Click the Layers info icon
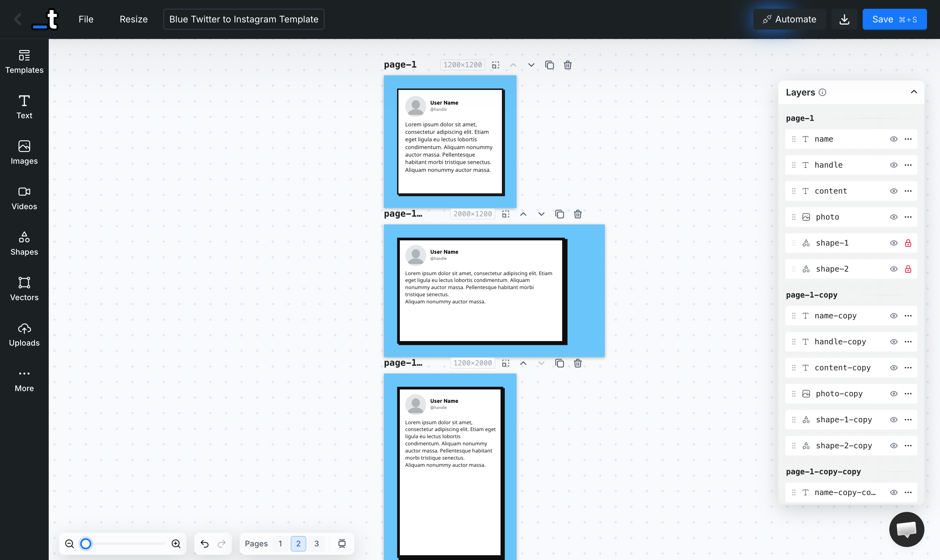This screenshot has width=940, height=560. pos(823,92)
